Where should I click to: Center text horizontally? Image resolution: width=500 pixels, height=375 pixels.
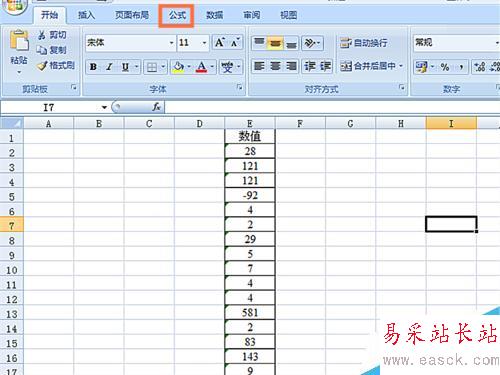[275, 66]
